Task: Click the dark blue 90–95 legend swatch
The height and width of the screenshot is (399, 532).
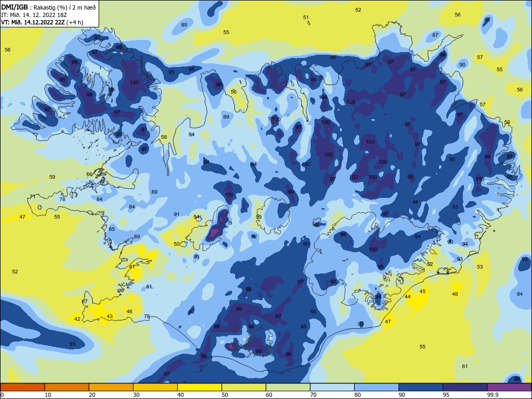Action: pos(421,387)
